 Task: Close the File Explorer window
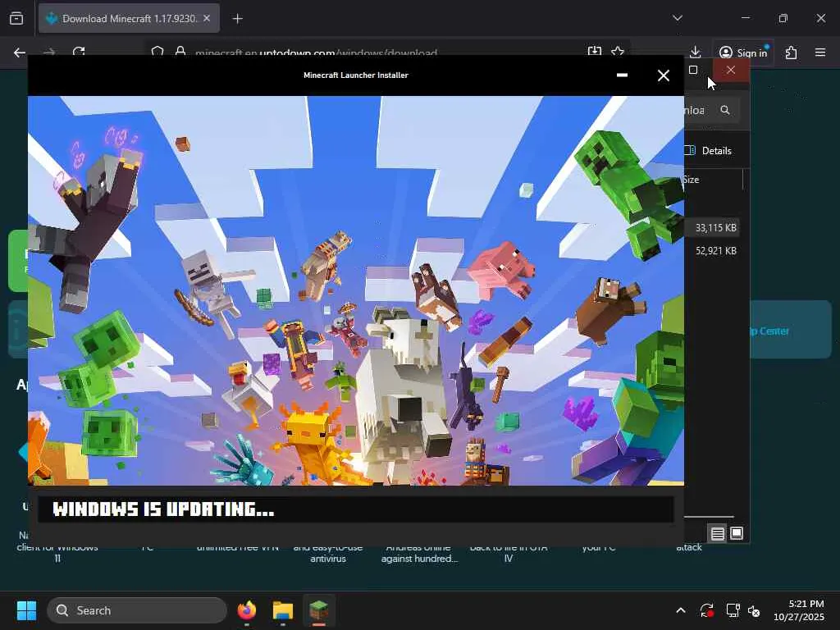point(731,70)
